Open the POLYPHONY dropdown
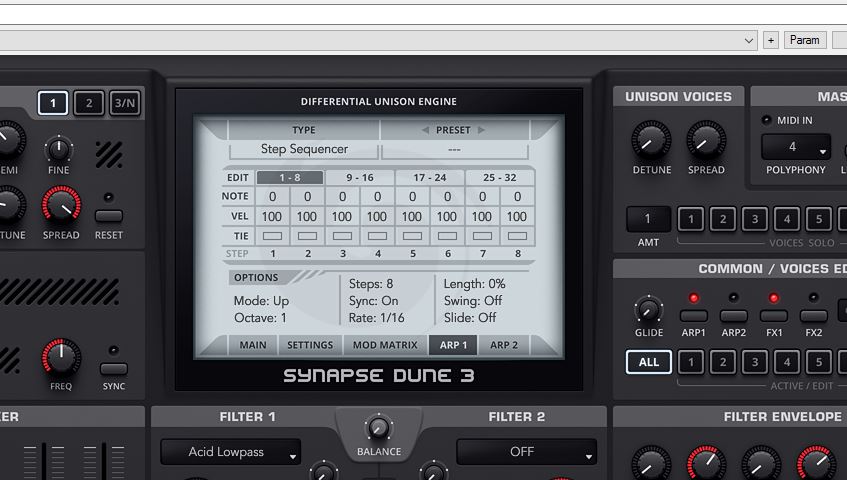Viewport: 847px width, 480px height. tap(796, 147)
